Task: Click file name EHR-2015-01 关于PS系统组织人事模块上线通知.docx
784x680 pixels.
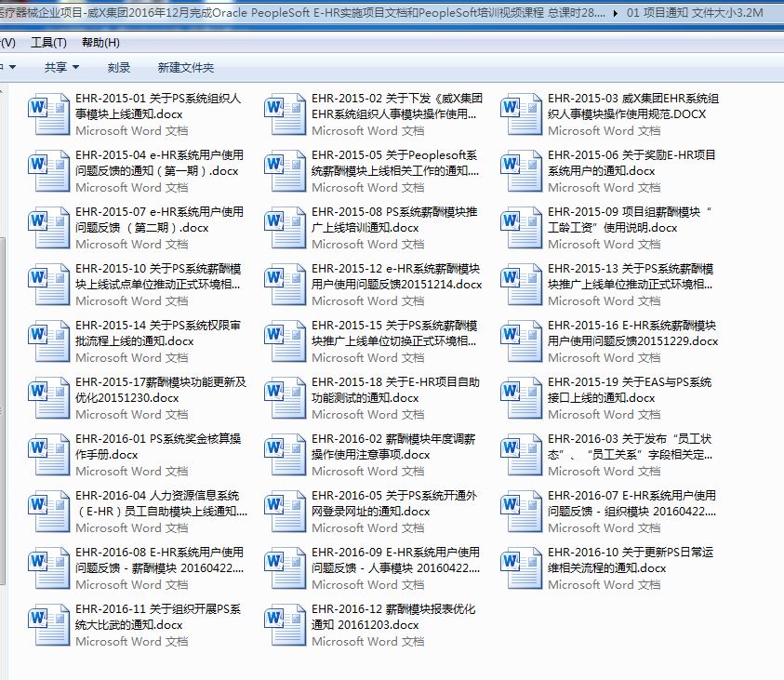Action: (158, 106)
